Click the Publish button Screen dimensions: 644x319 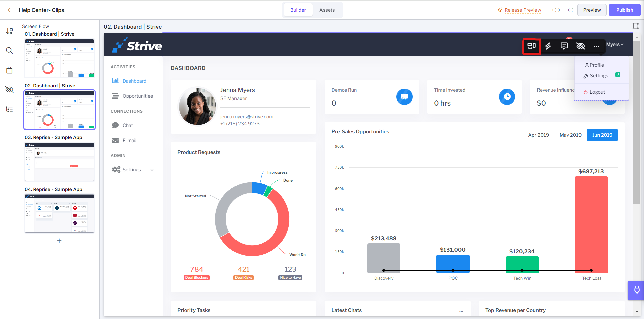[625, 10]
